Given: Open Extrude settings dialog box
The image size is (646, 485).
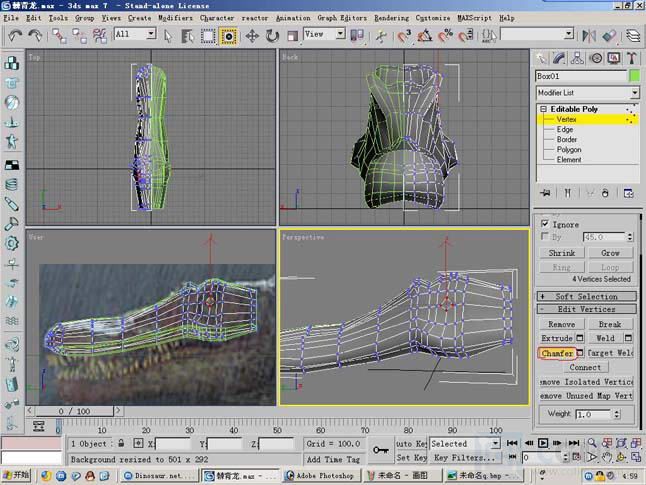Looking at the screenshot, I should (x=580, y=338).
